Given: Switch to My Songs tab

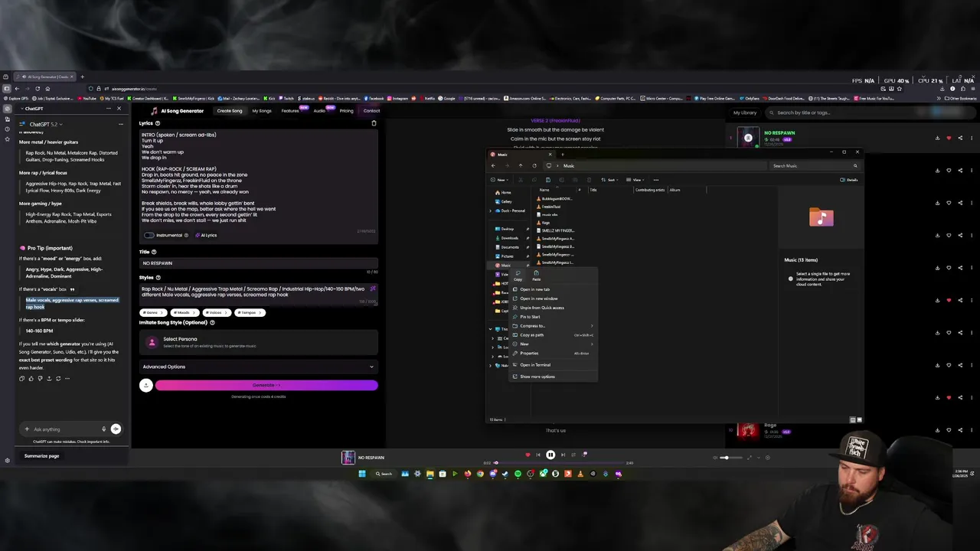Looking at the screenshot, I should [x=262, y=111].
